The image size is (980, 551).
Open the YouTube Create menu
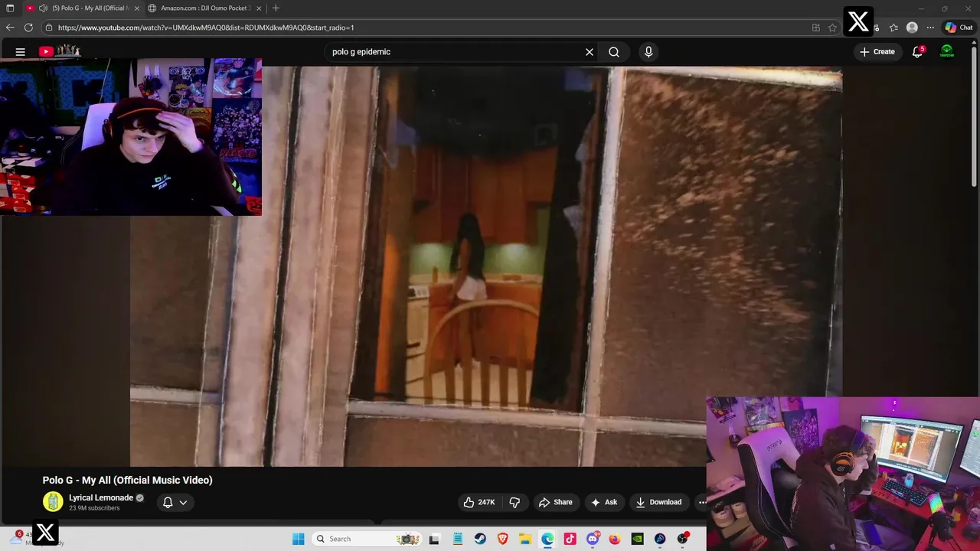click(x=877, y=52)
